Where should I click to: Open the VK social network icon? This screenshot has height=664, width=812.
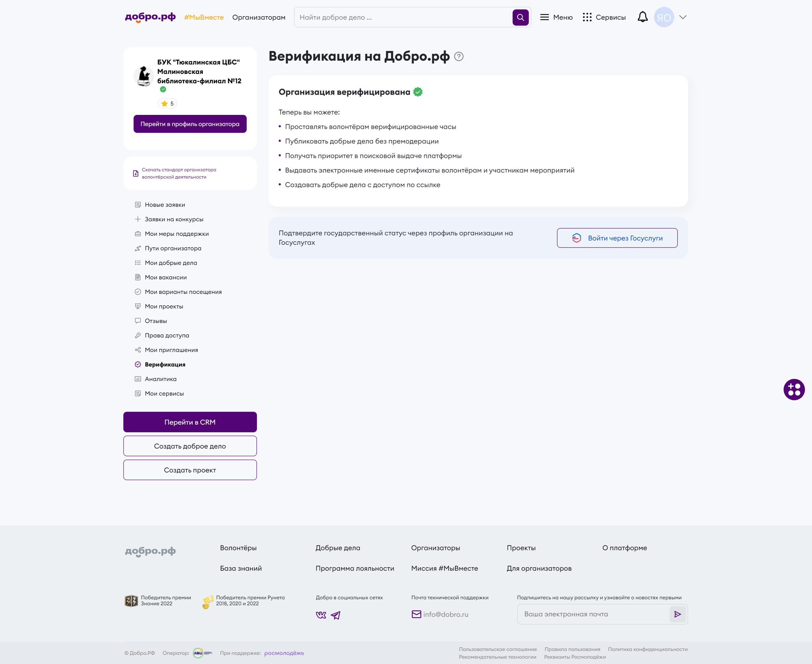321,615
